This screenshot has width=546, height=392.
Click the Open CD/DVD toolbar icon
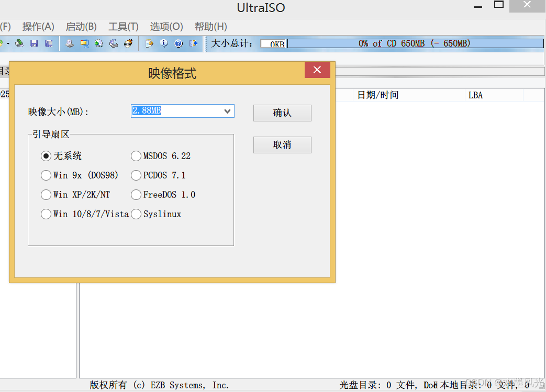pyautogui.click(x=19, y=43)
